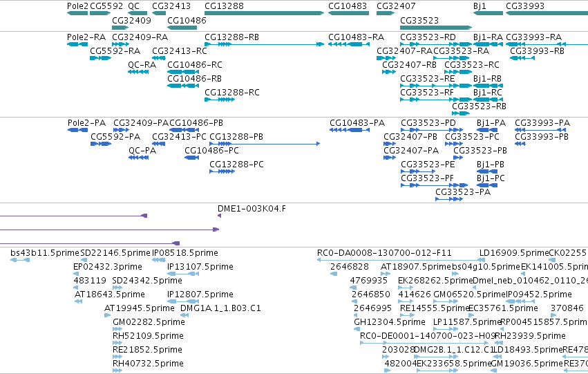Click the DME1-003K04.F clone label

(x=252, y=209)
